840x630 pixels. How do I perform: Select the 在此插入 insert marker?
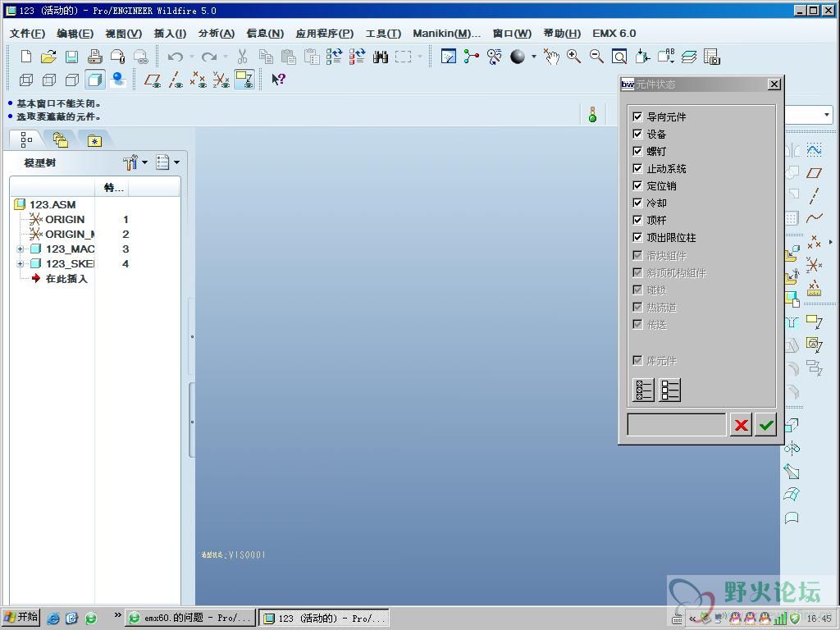pyautogui.click(x=66, y=279)
